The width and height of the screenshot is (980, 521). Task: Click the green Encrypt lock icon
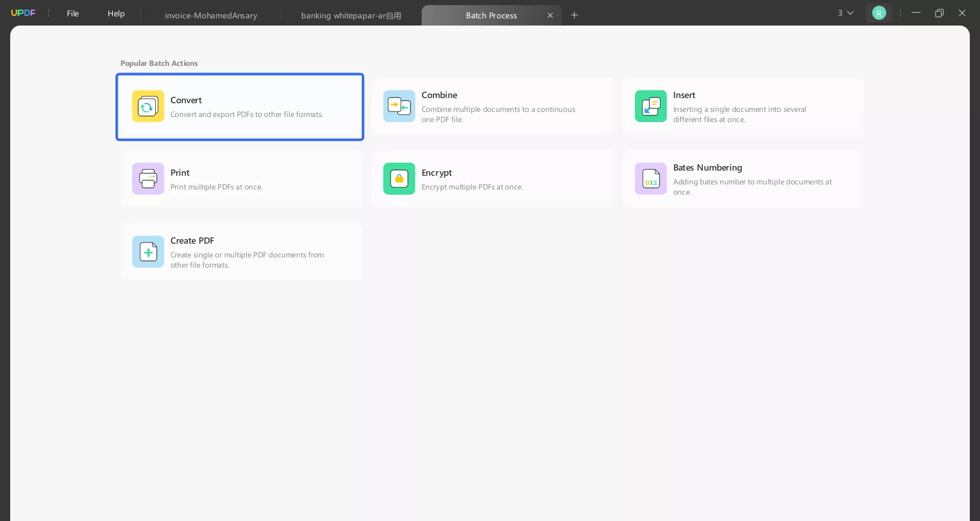pyautogui.click(x=399, y=179)
